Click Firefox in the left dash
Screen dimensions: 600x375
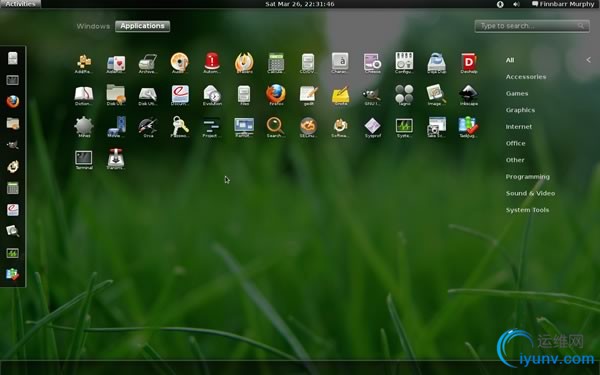click(x=13, y=101)
